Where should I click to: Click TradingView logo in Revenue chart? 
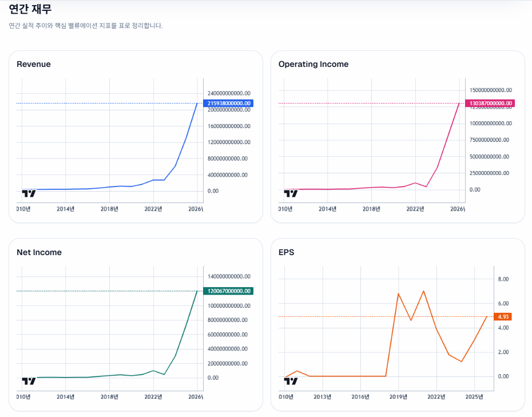tap(29, 193)
